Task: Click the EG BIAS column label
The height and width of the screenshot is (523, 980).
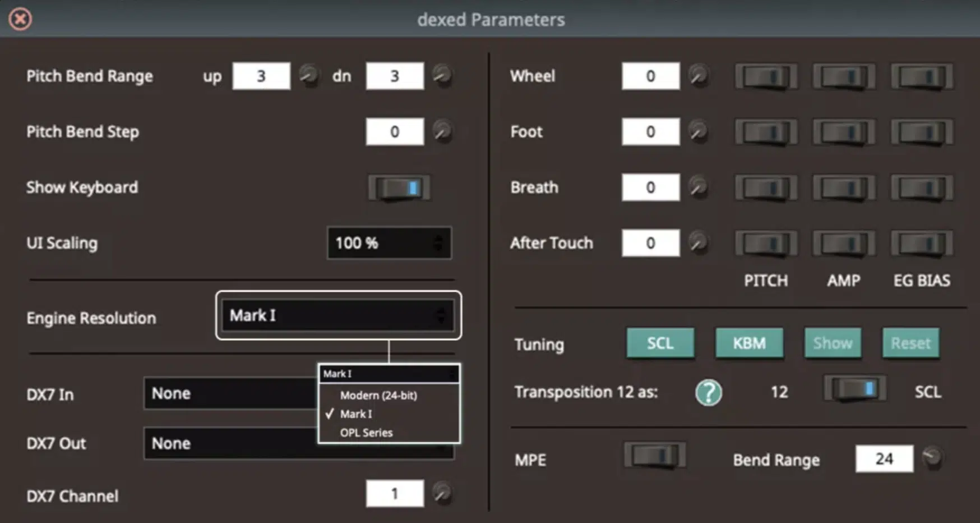Action: pos(922,281)
